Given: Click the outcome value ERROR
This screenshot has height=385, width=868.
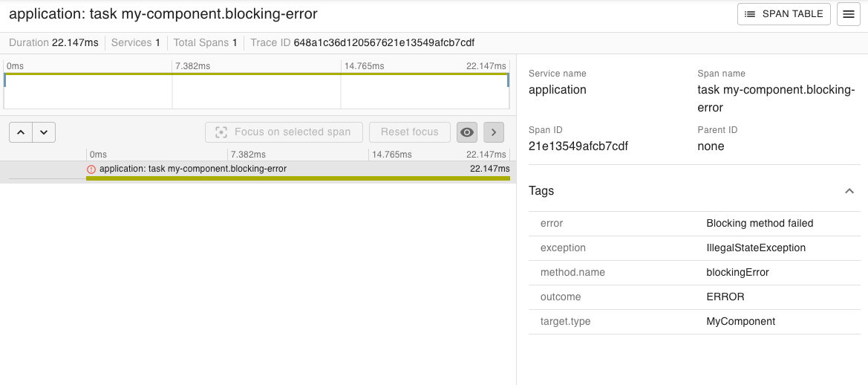Looking at the screenshot, I should coord(725,297).
